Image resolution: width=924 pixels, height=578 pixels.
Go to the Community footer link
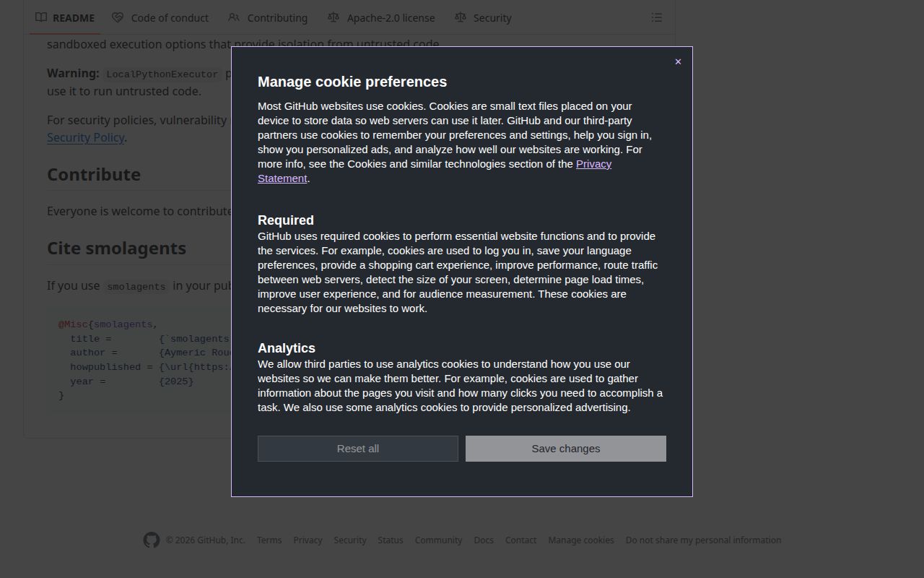coord(438,540)
